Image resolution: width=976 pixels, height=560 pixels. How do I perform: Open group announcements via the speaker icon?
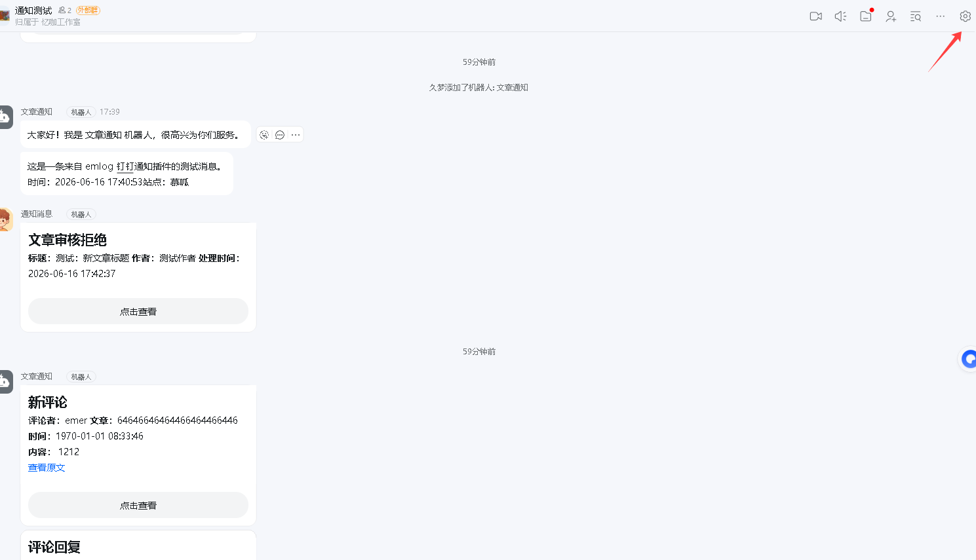(x=841, y=16)
